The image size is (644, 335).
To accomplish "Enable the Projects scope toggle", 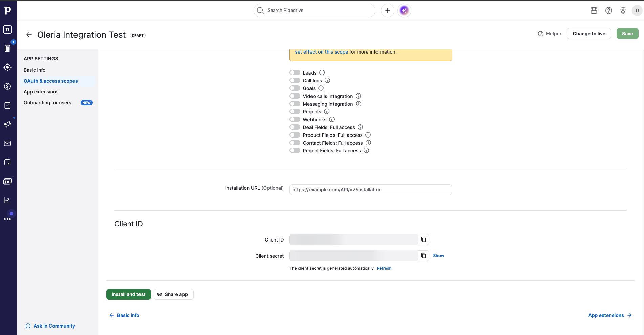I will pyautogui.click(x=295, y=111).
